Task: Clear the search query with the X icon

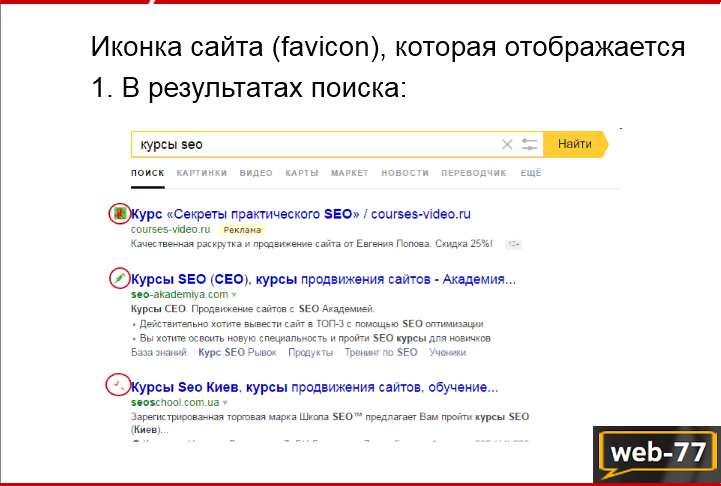Action: pyautogui.click(x=507, y=144)
